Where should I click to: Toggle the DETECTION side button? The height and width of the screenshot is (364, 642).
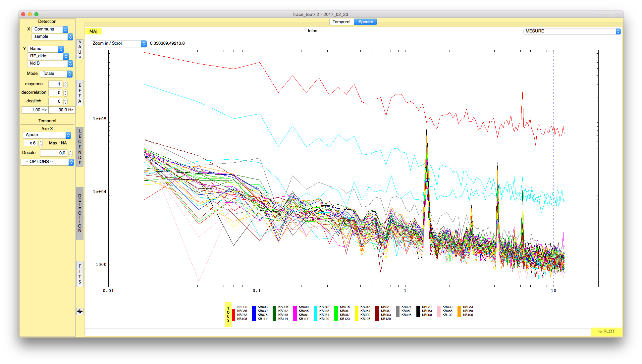pyautogui.click(x=80, y=213)
